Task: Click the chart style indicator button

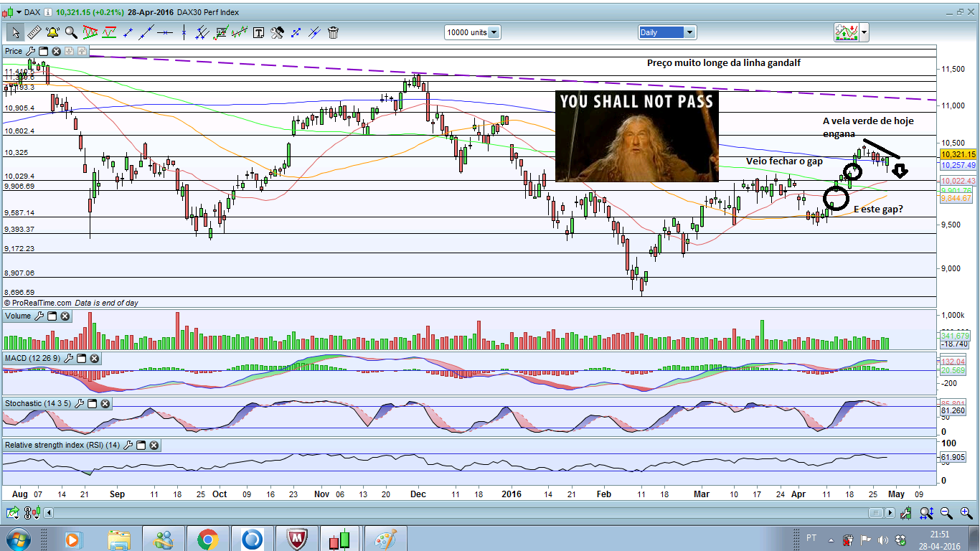Action: tap(847, 32)
